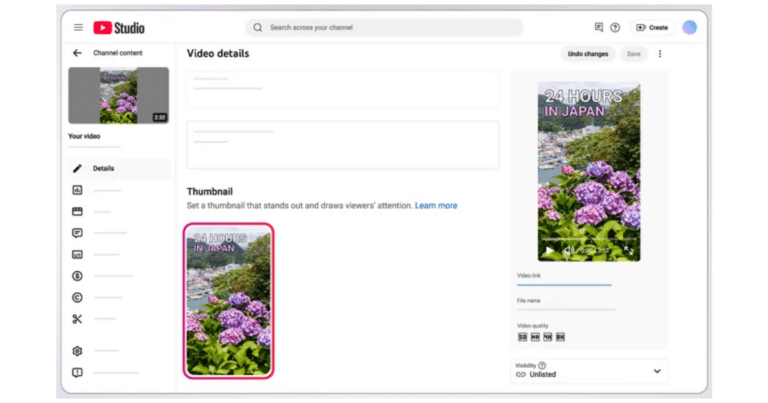Click the HD video quality badge

click(x=535, y=337)
